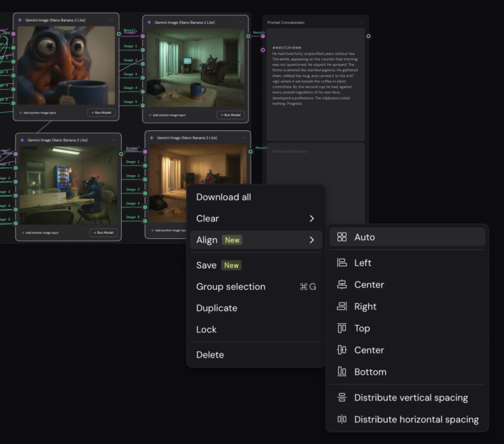Select the creature close-up image thumbnail
The height and width of the screenshot is (444, 504).
pos(66,66)
